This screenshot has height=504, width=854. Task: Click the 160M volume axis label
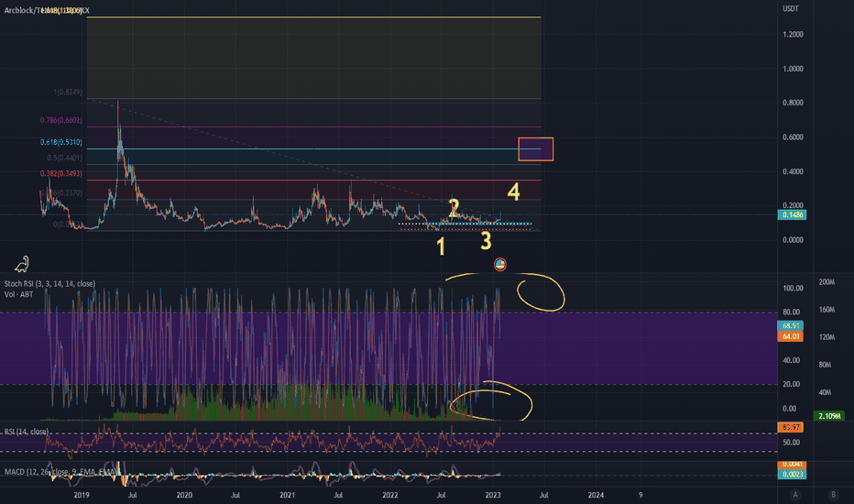tap(827, 310)
